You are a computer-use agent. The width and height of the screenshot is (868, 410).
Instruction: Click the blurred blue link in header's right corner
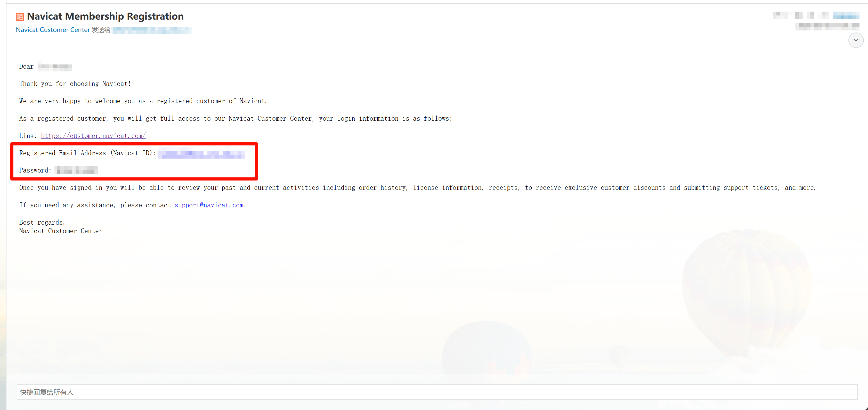[846, 15]
